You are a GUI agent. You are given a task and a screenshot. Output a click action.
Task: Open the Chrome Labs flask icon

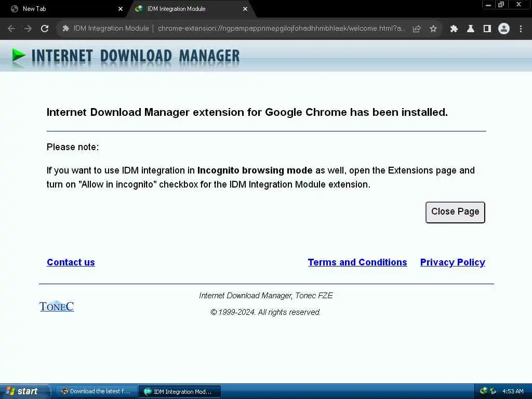coord(471,29)
